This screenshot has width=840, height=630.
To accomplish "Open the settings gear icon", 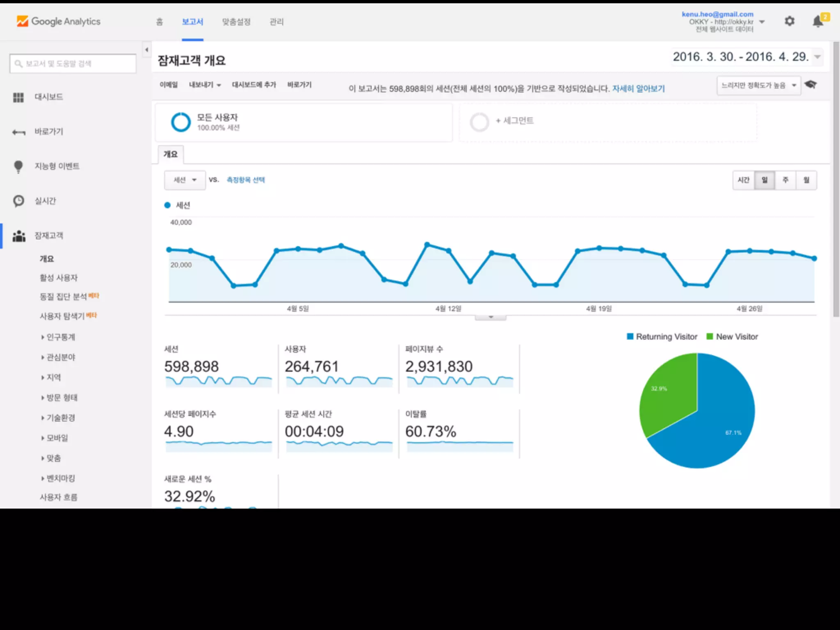I will pos(790,21).
